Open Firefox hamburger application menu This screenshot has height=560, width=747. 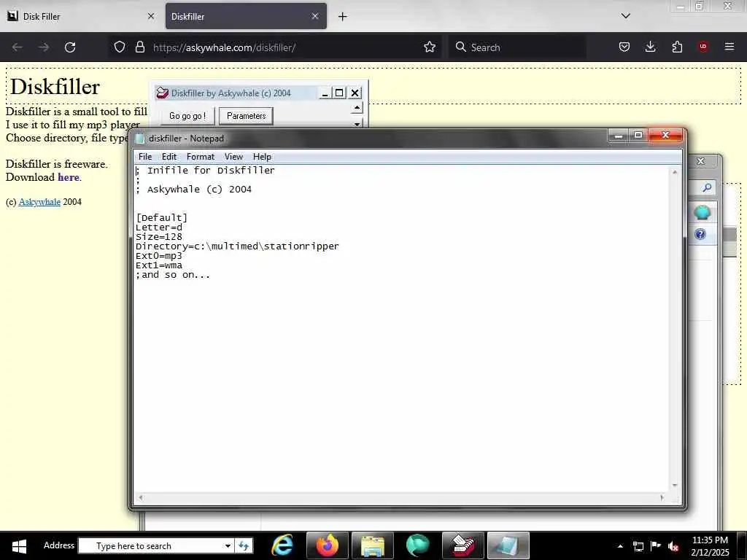click(729, 47)
